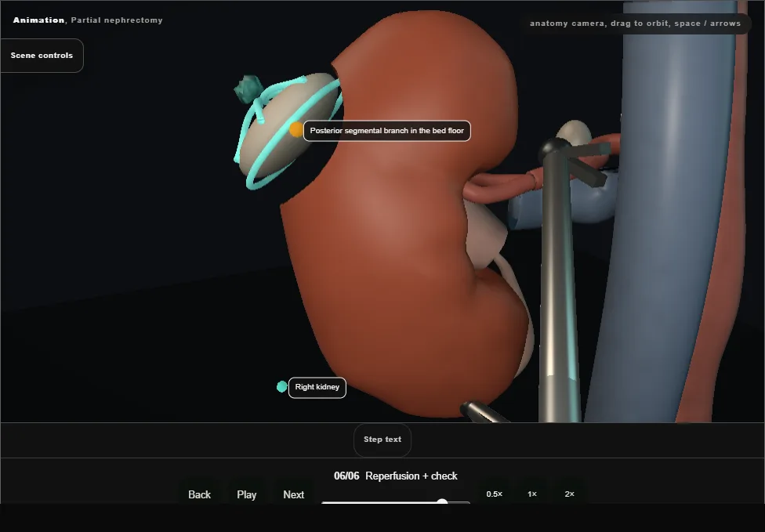This screenshot has width=765, height=532.
Task: Click the vascular clamp tool shaft
Action: click(559, 288)
